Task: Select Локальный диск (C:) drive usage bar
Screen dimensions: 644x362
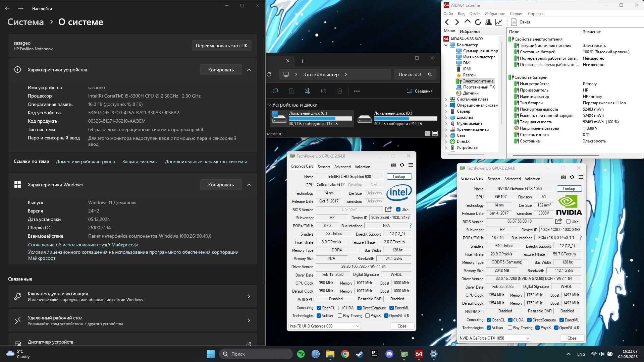Action: tap(320, 118)
